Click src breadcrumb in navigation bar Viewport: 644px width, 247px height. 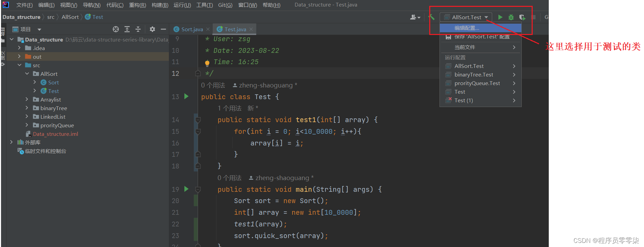[51, 17]
